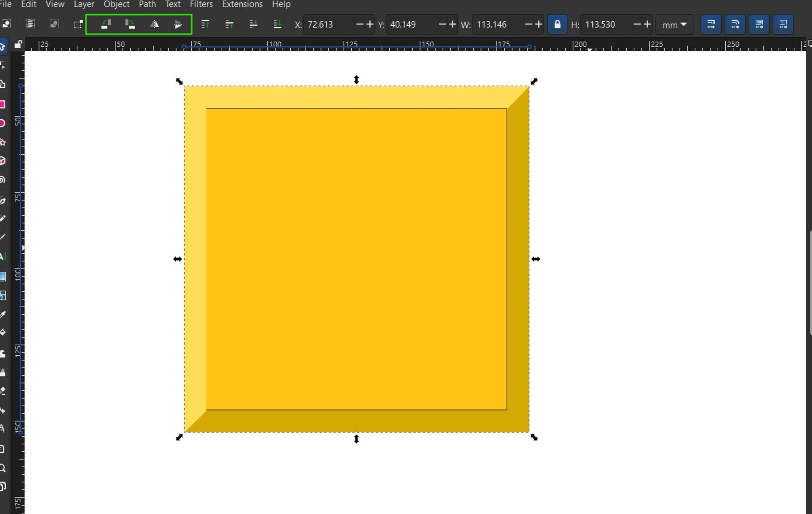The image size is (812, 514).
Task: Raise selection to top
Action: point(205,24)
